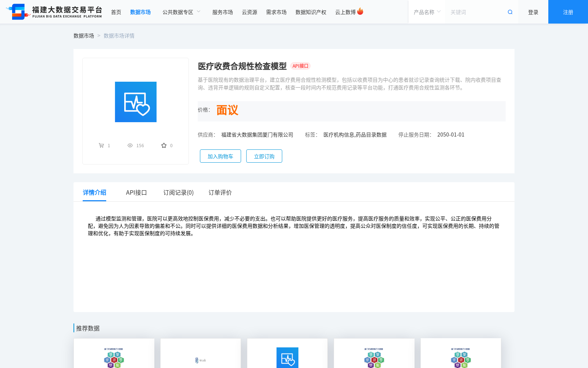Click the supplier name 福建省大数据集团厦门有限公司
The height and width of the screenshot is (368, 588).
tap(257, 135)
